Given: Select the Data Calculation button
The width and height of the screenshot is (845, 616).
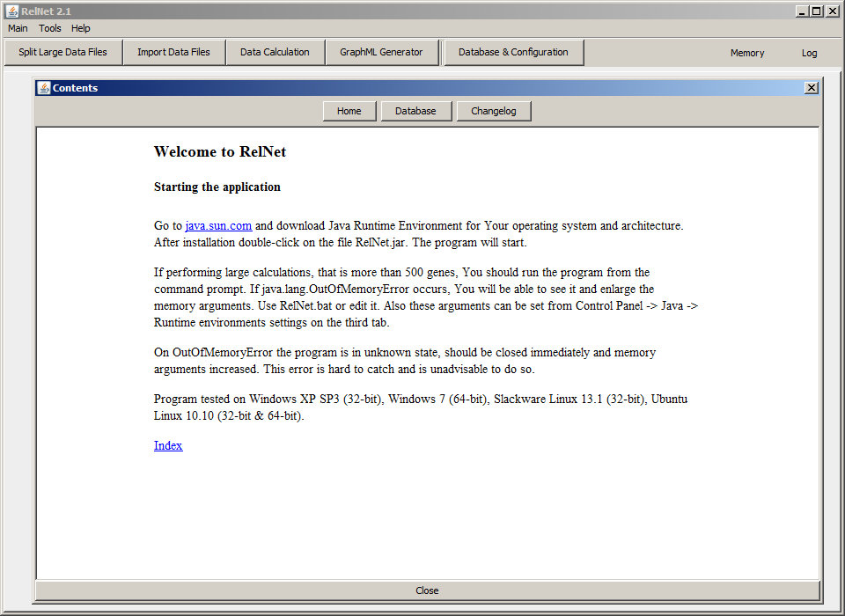Looking at the screenshot, I should click(x=275, y=52).
